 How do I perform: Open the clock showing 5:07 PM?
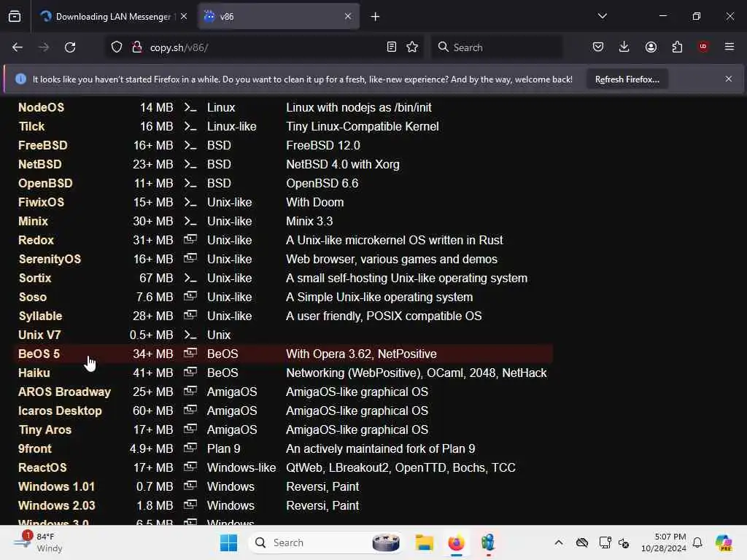664,542
